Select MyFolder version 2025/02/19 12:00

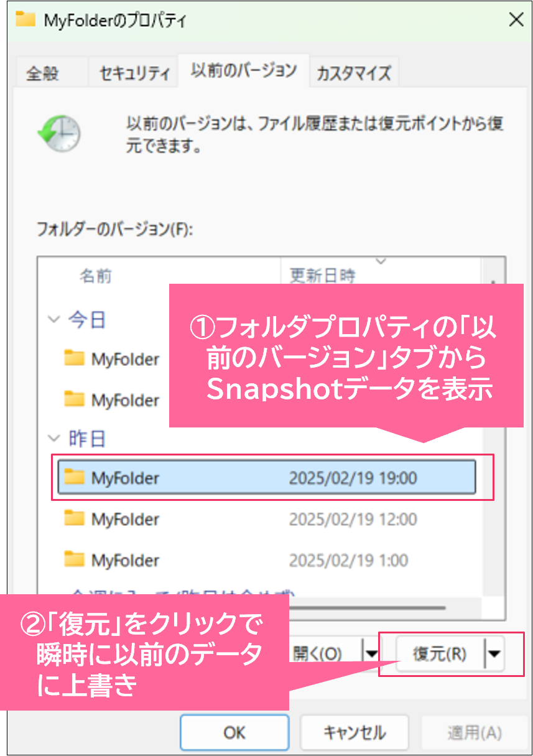tap(267, 518)
